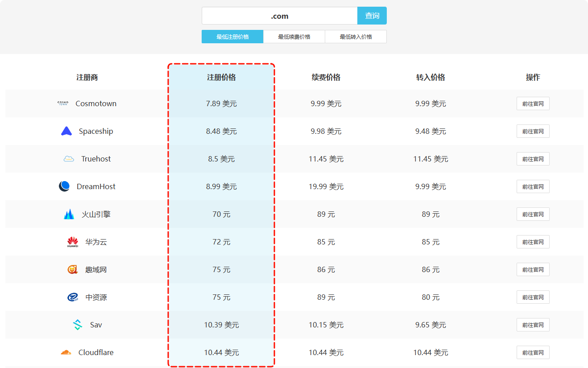Click 前往官网 for 华为云

(x=533, y=242)
